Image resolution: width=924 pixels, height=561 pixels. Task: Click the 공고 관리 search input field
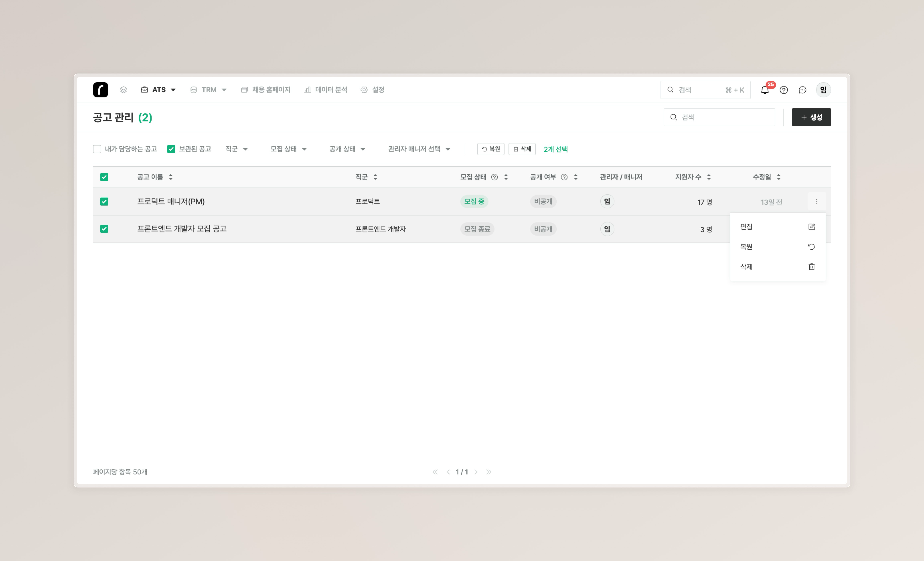click(x=719, y=117)
